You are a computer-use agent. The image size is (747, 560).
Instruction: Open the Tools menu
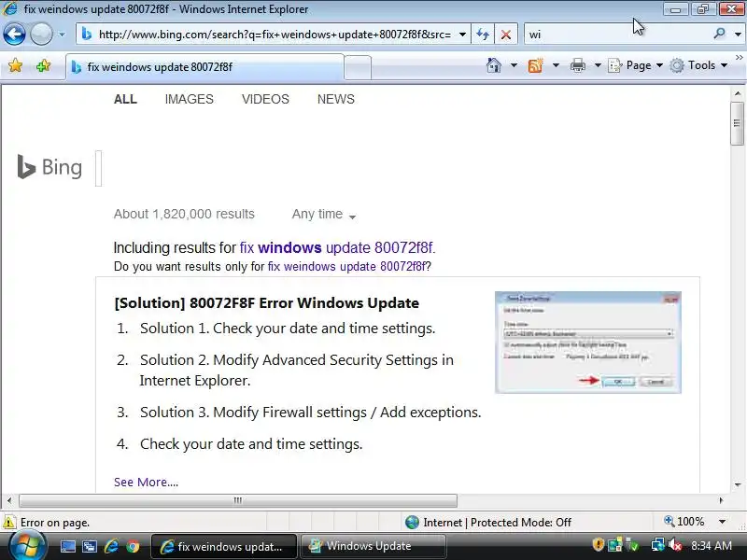[x=698, y=65]
